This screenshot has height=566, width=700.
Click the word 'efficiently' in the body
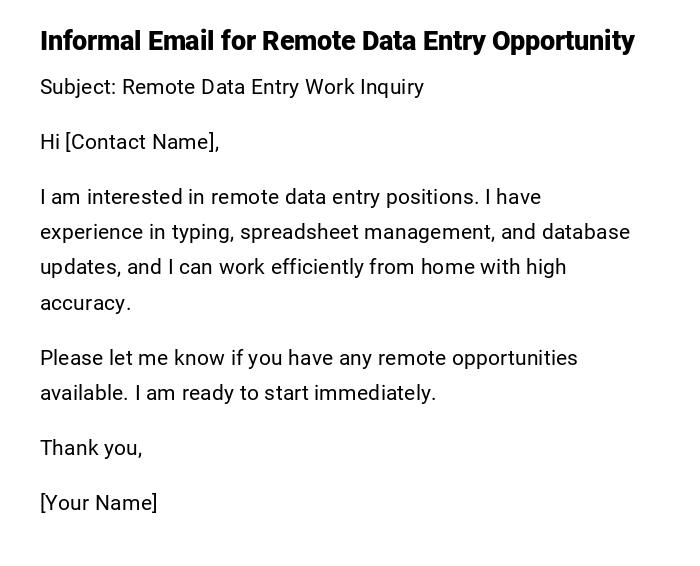pyautogui.click(x=315, y=267)
